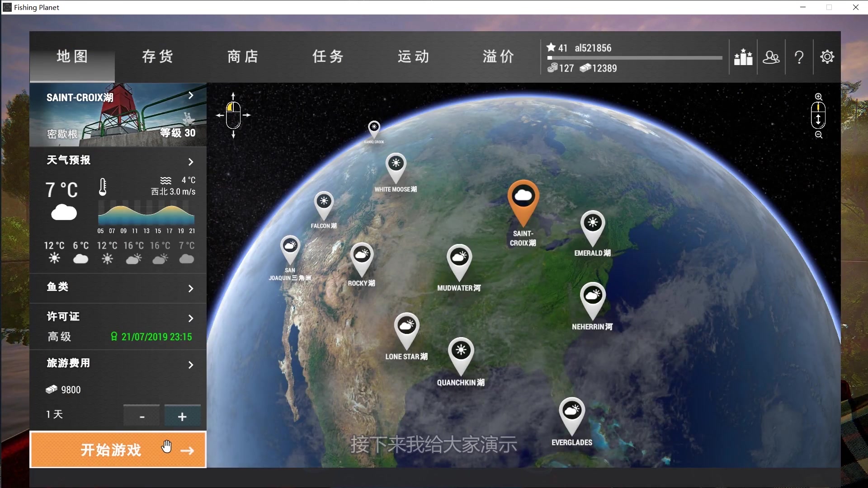Click the 密歇根 location label
868x488 pixels.
tap(62, 134)
